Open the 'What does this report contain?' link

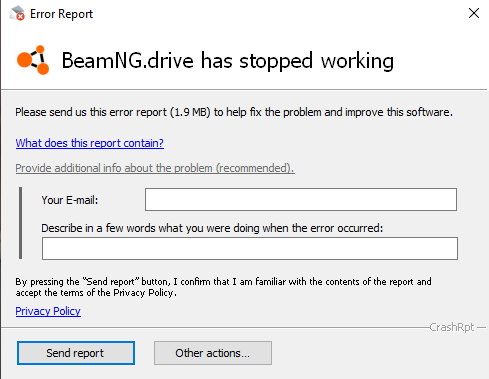pyautogui.click(x=90, y=143)
